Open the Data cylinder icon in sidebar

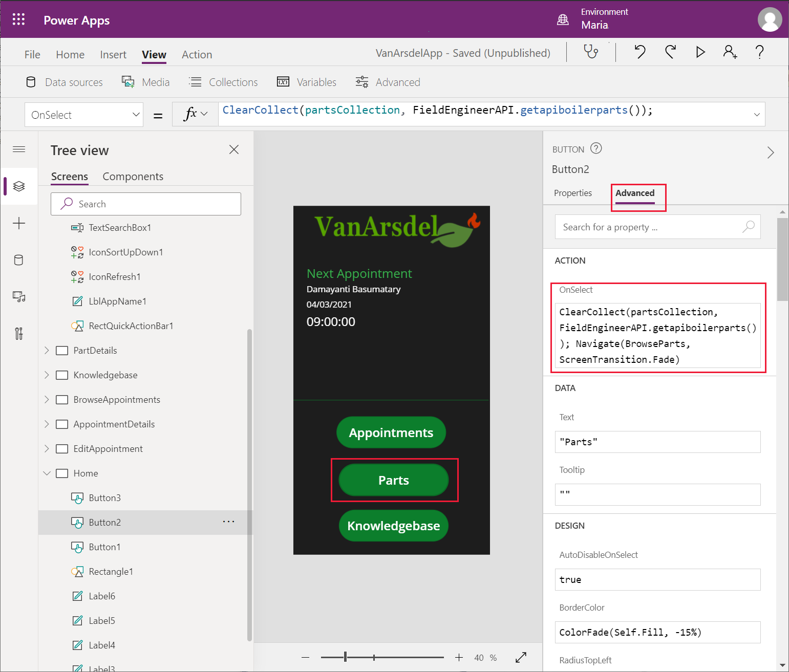19,260
